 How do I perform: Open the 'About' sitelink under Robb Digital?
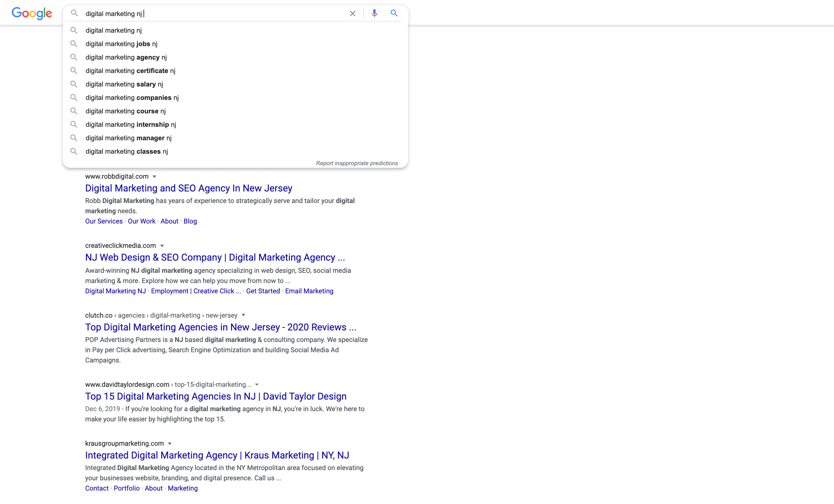point(169,221)
